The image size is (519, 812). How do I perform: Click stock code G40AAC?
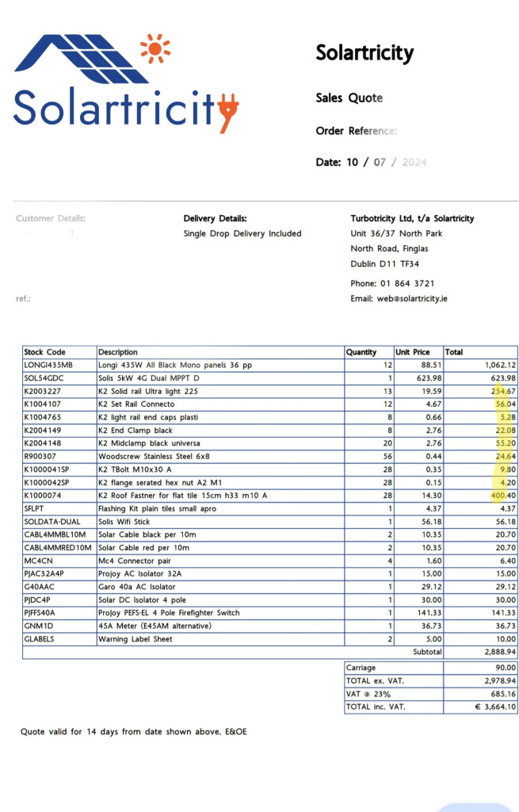coord(39,587)
